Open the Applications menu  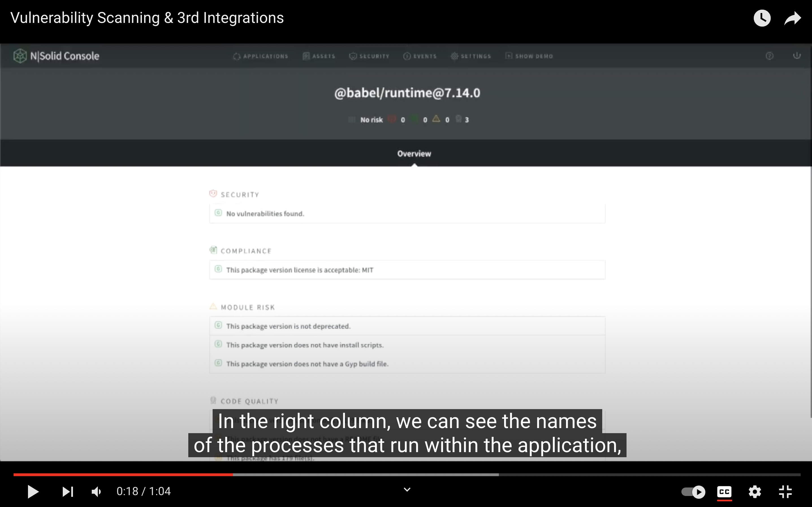tap(260, 56)
